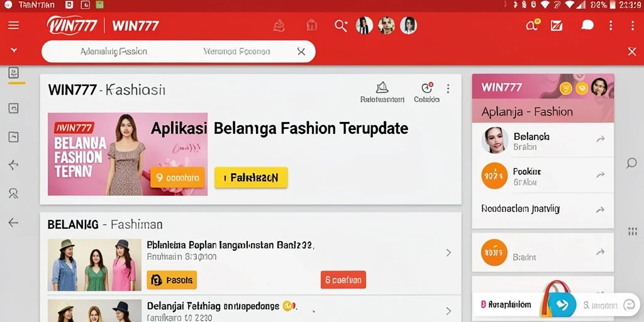Open thumbnail of three women in hats
Viewport: 644px width, 322px height.
tap(94, 265)
